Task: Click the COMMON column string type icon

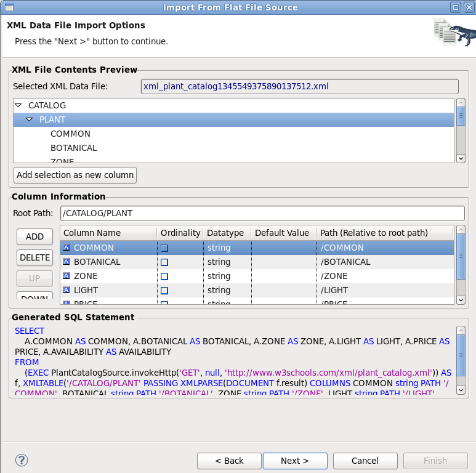Action: point(66,248)
